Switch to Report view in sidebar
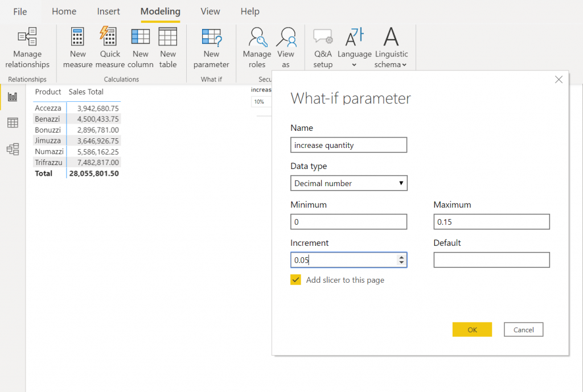 [x=13, y=97]
